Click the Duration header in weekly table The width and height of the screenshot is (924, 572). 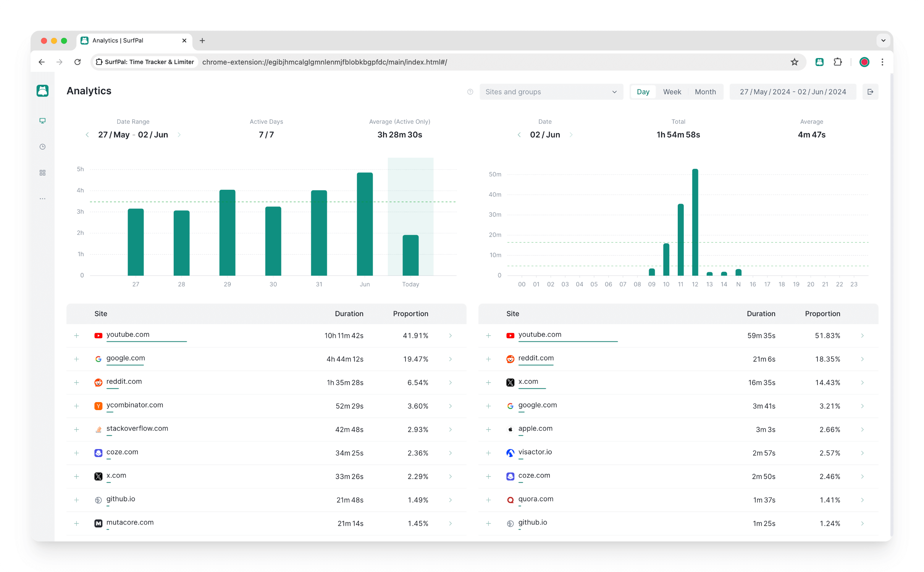click(349, 313)
